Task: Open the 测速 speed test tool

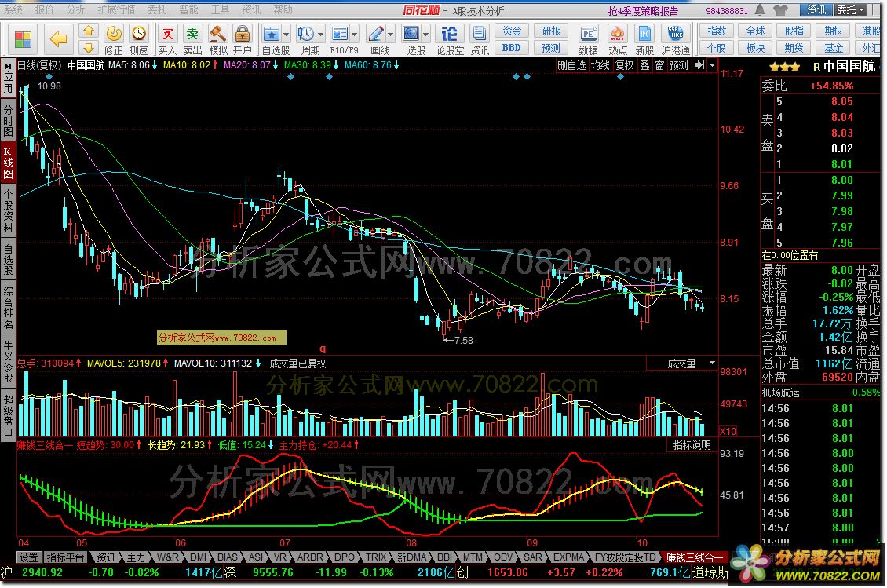Action: 138,39
